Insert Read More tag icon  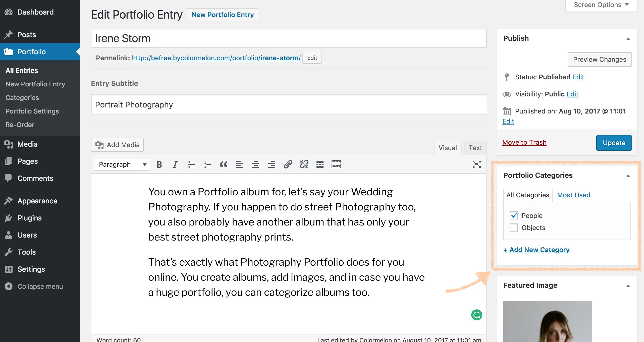(x=320, y=164)
